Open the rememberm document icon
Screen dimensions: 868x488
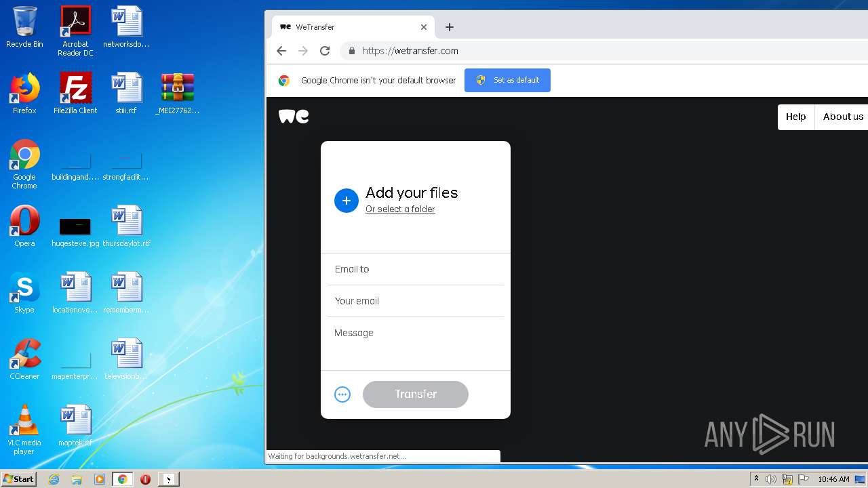126,293
